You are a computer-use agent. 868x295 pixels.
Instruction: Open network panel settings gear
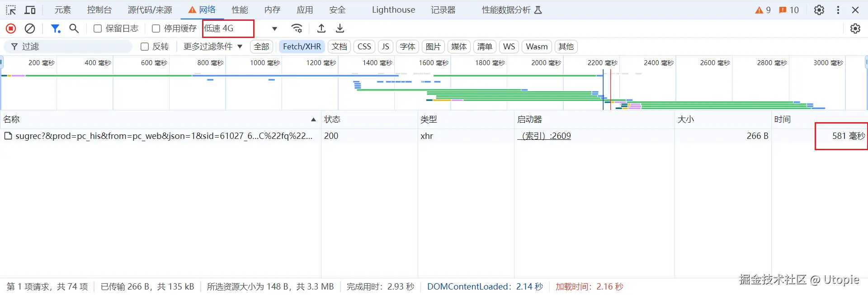coord(855,29)
